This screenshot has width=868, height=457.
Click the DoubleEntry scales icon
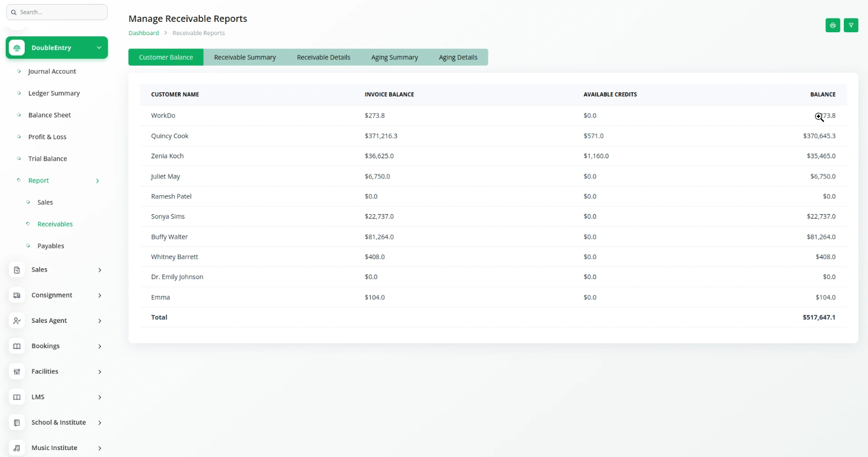click(17, 48)
